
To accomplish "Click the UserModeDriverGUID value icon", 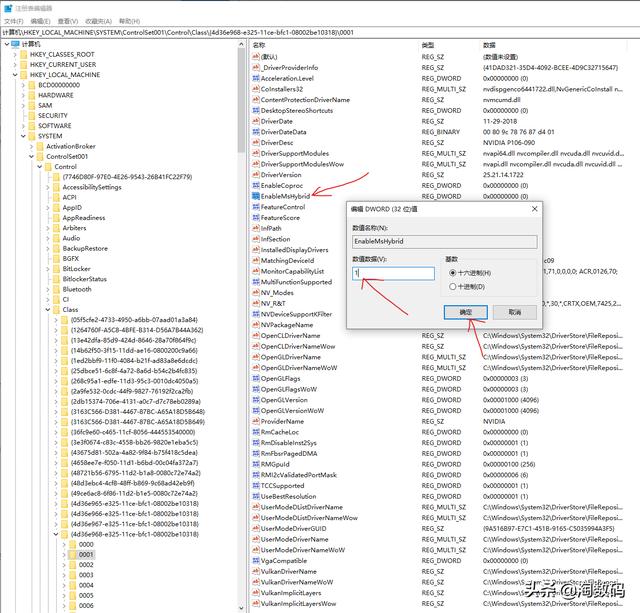I will point(256,529).
